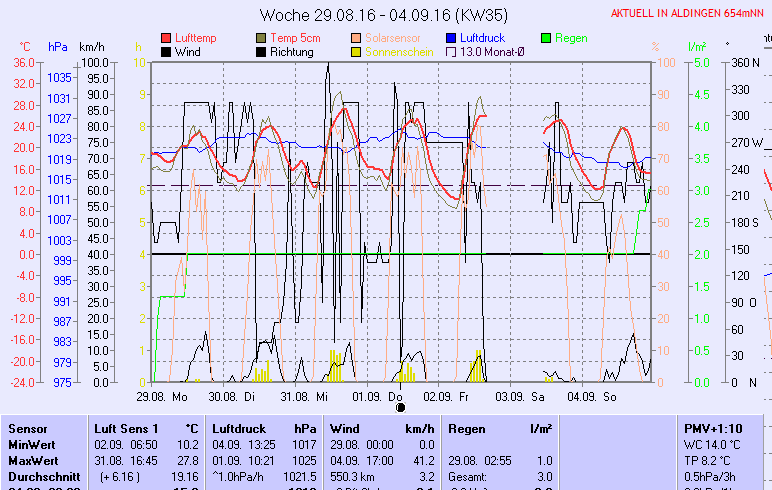The image size is (772, 490).
Task: Click the olive Temp 5cm legend square
Action: 262,38
